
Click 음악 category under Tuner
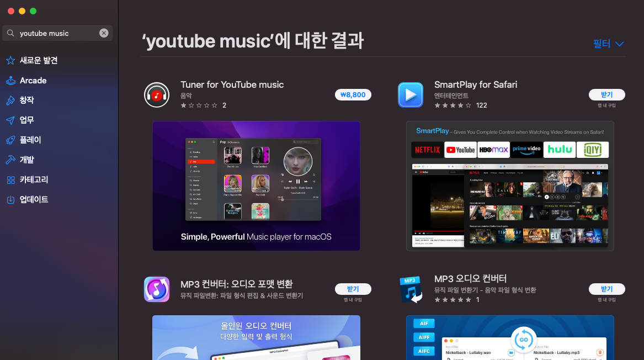(x=186, y=96)
